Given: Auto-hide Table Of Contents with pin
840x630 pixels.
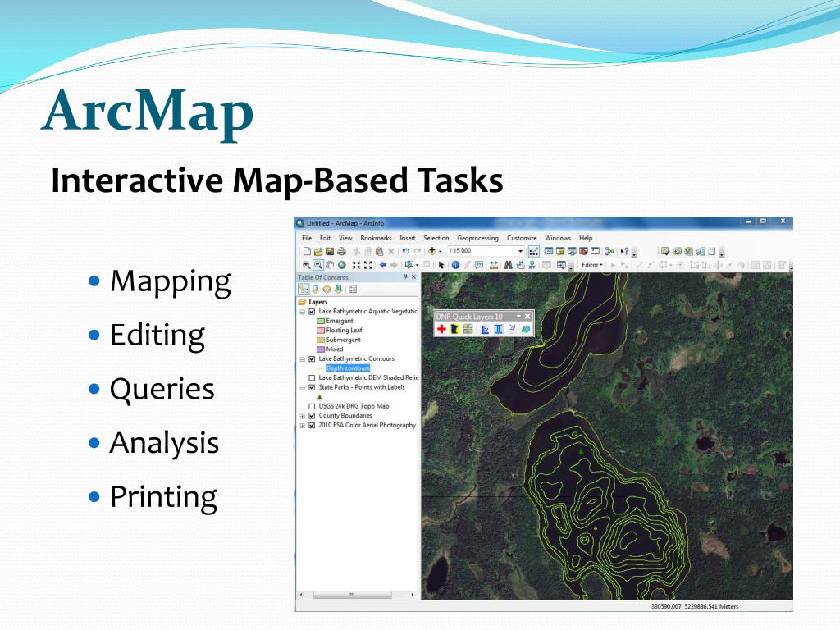Looking at the screenshot, I should [x=405, y=277].
